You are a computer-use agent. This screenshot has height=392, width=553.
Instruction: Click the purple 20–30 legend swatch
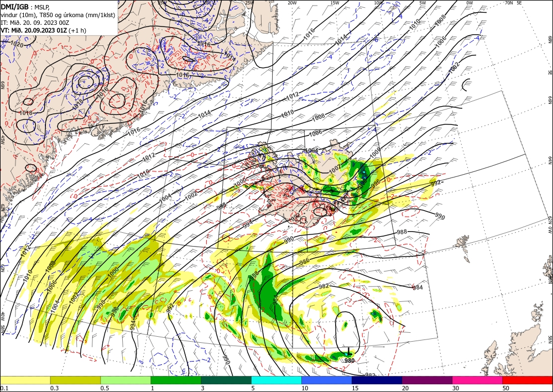(x=427, y=380)
